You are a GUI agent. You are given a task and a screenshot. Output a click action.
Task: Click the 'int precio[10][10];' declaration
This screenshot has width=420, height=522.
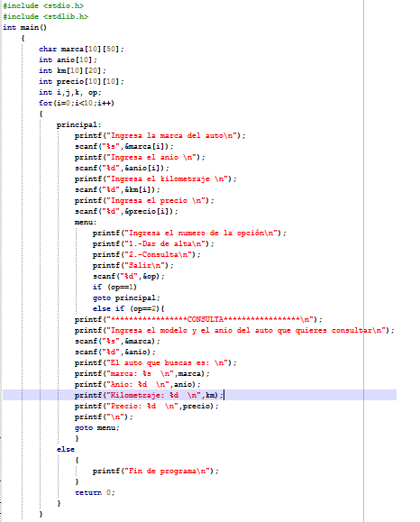(81, 81)
